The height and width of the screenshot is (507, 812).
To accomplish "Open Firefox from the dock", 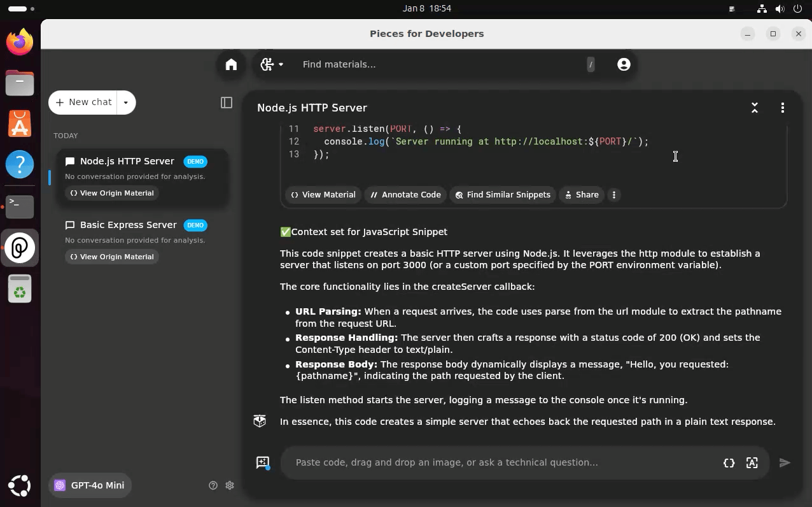I will coord(20,42).
